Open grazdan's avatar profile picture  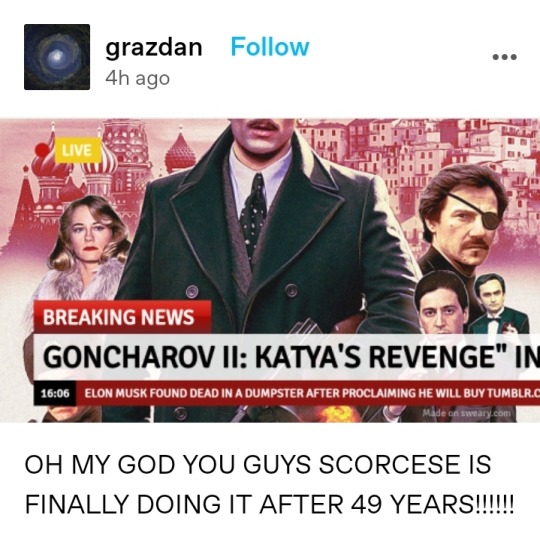[x=57, y=57]
